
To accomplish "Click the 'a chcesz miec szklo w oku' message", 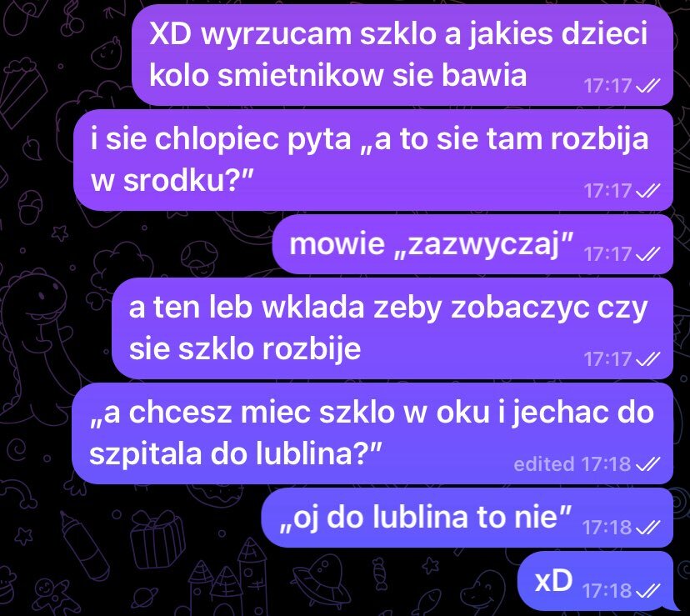I will click(372, 433).
